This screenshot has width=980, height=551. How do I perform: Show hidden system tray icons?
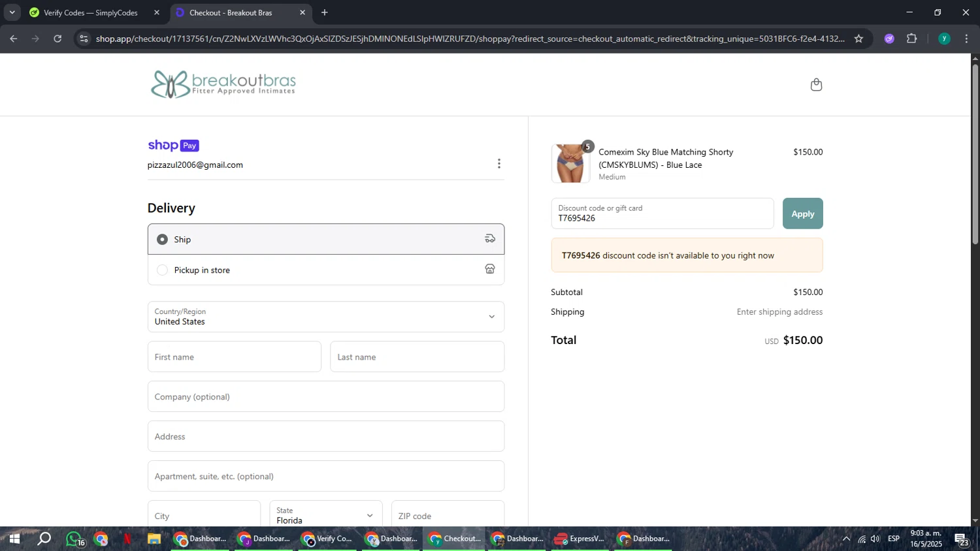click(846, 539)
